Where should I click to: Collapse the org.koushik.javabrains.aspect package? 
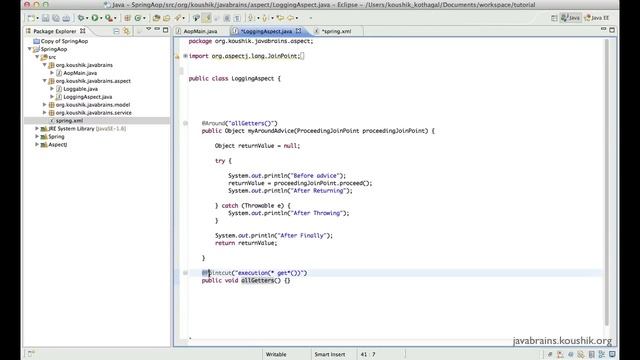[x=45, y=81]
